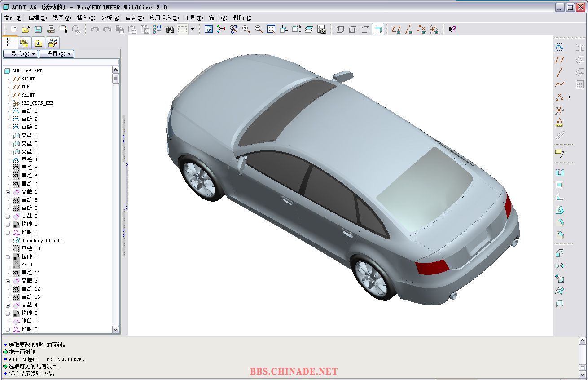Open the Find tool with binoculars icon
588x380 pixels.
(170, 29)
